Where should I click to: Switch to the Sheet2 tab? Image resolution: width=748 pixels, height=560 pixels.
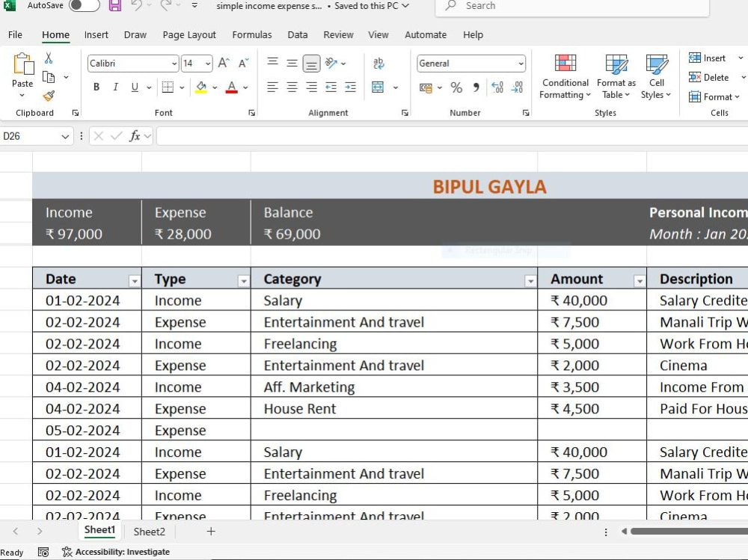coord(150,532)
